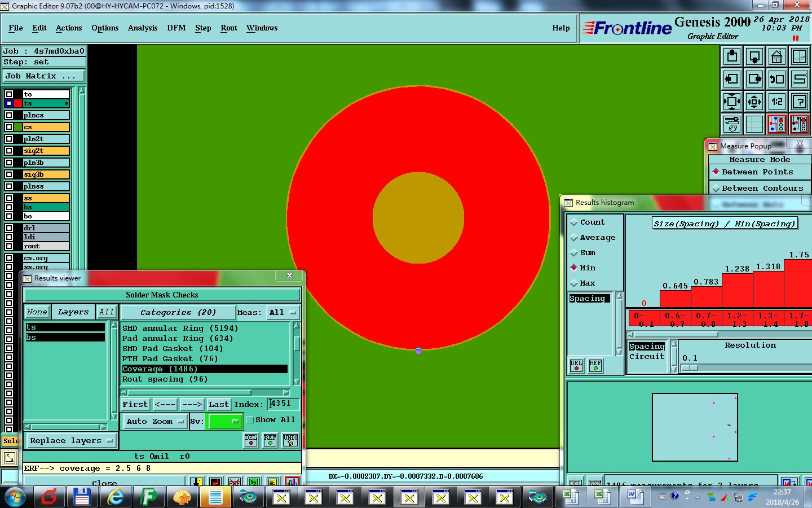Open the Replace layers dropdown

(x=71, y=441)
